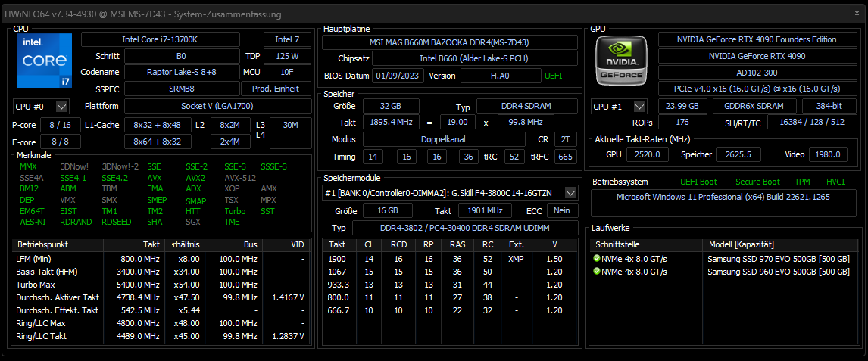The image size is (868, 361).
Task: Select the Doppelkanal mode field
Action: [x=444, y=139]
